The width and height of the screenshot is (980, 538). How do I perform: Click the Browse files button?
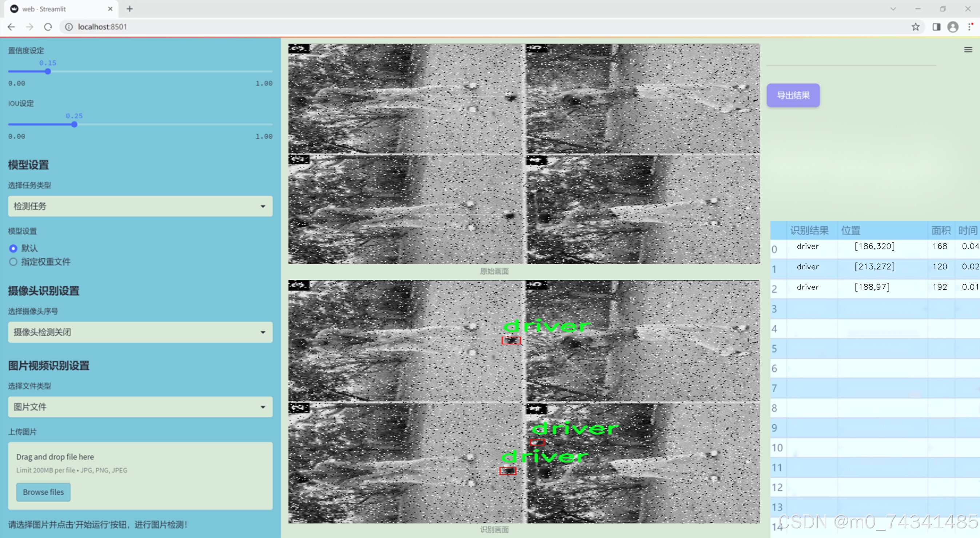click(43, 492)
